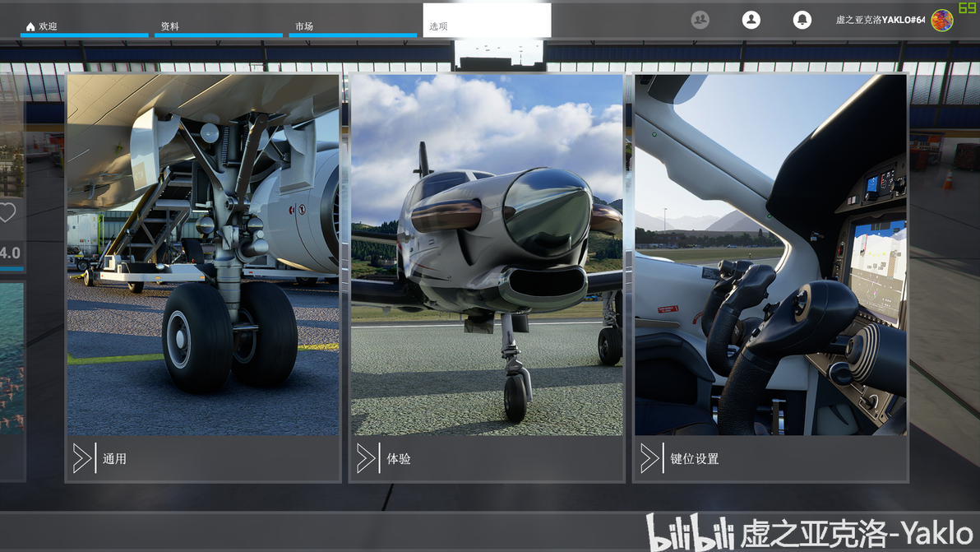Screen dimensions: 980x552
Task: Click the player avatar picture
Action: [942, 20]
